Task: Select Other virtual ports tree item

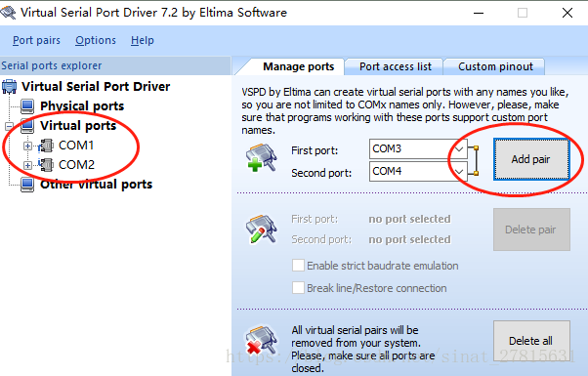Action: pyautogui.click(x=97, y=185)
